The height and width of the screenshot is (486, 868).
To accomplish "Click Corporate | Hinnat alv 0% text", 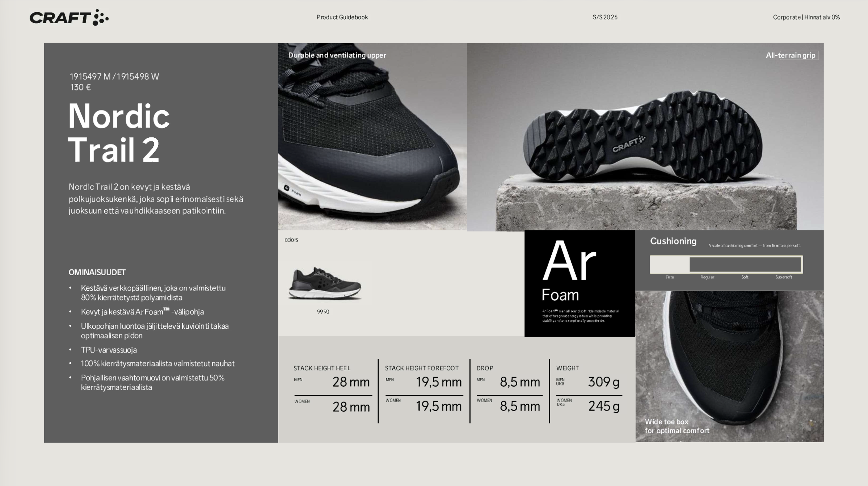I will pos(806,17).
